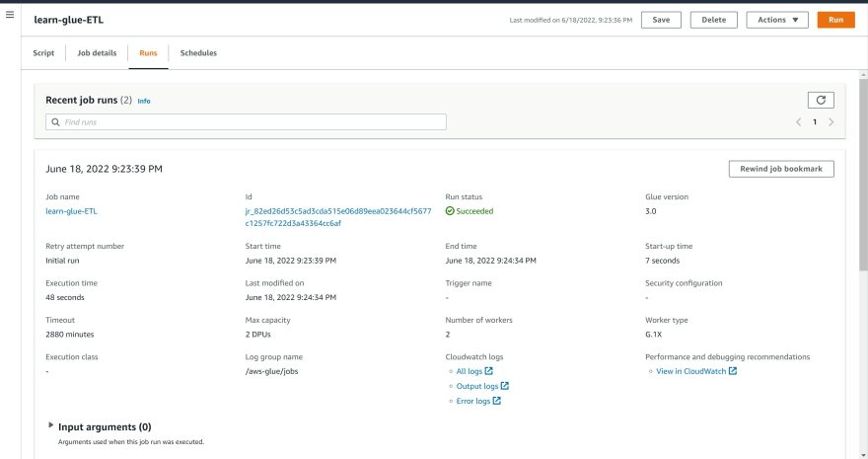Open the job run Id link
The width and height of the screenshot is (868, 459).
tap(338, 217)
